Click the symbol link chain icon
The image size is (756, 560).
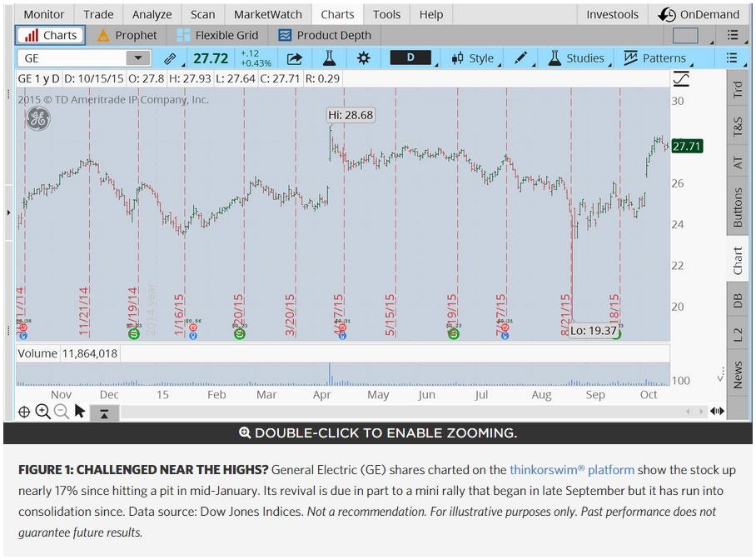point(170,58)
